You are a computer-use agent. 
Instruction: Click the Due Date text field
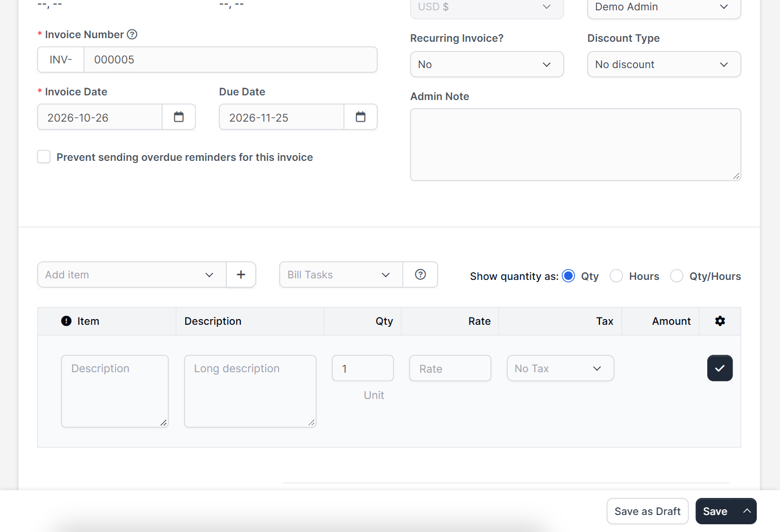[x=282, y=117]
